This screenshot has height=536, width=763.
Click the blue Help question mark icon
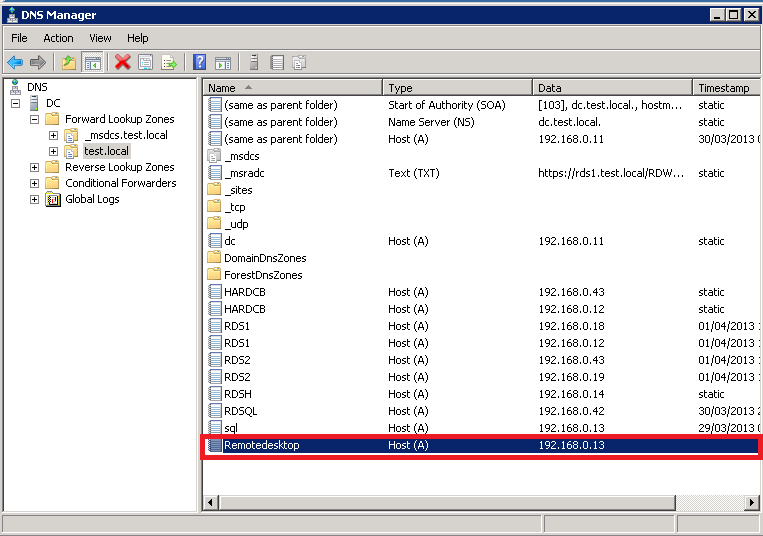point(199,63)
